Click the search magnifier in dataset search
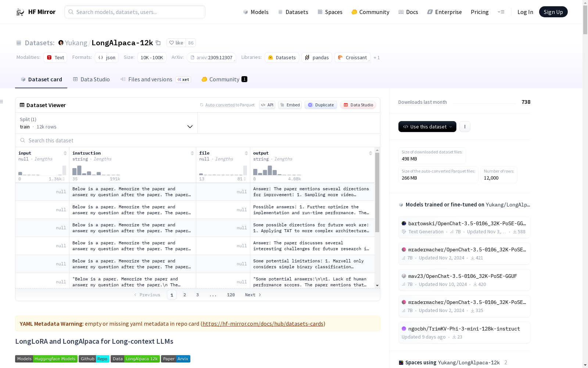This screenshot has height=368, width=588. [23, 140]
